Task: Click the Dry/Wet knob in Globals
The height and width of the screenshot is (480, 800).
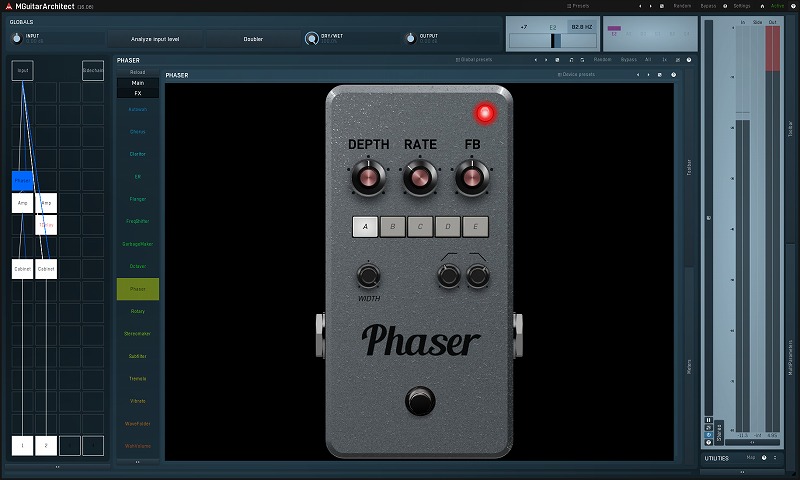Action: pyautogui.click(x=312, y=39)
